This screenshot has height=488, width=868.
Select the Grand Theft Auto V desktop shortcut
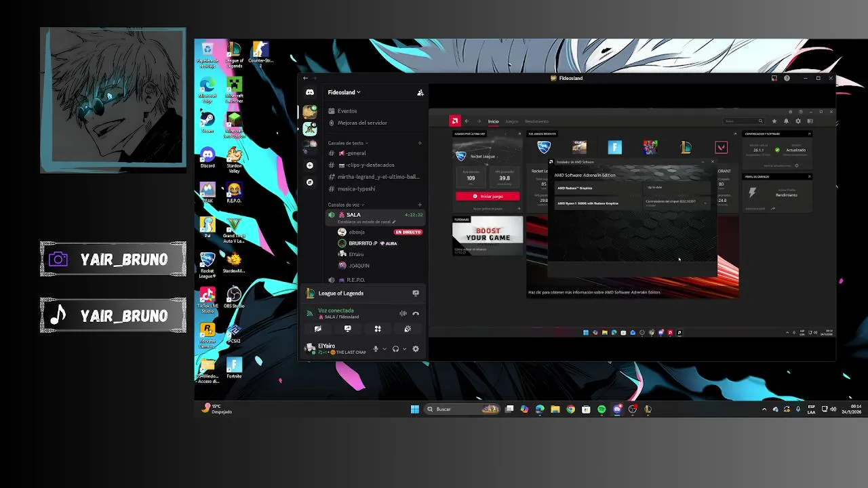point(234,230)
